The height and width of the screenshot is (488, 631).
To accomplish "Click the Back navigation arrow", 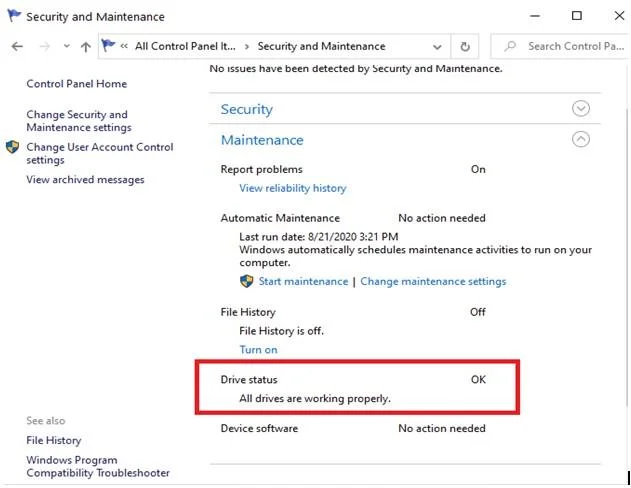I will click(17, 47).
